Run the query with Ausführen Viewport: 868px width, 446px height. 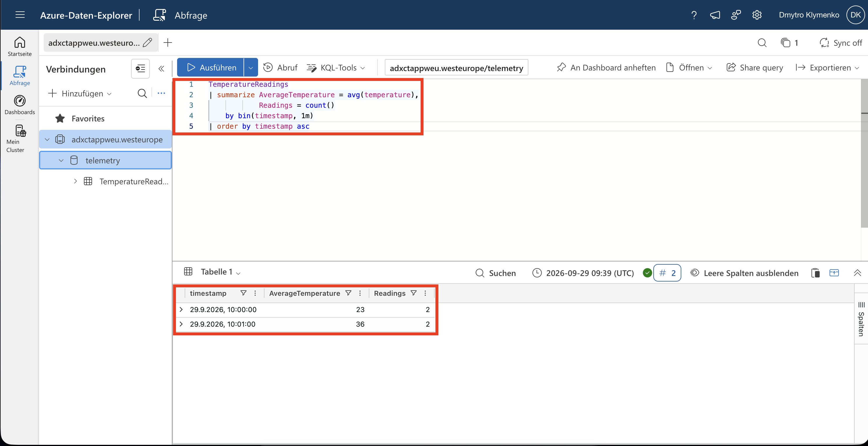211,68
